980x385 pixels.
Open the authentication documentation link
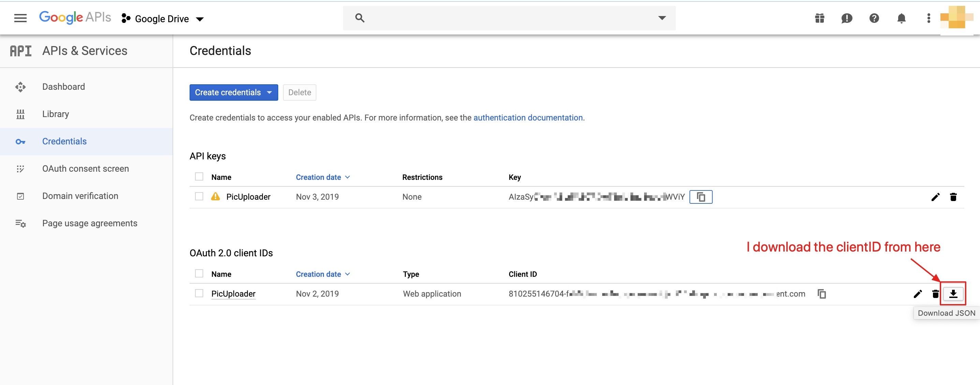coord(528,118)
